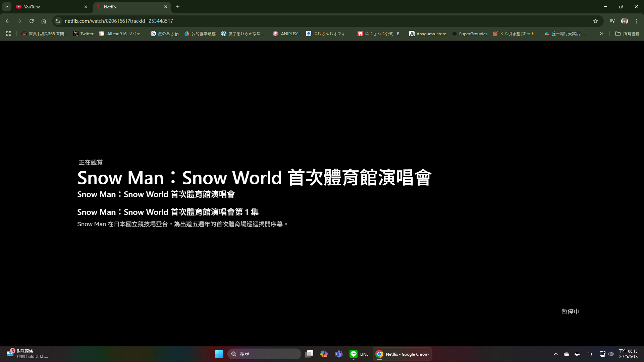Image resolution: width=644 pixels, height=362 pixels.
Task: Open the 丘一司行天宮店 bookmark
Action: (565, 34)
